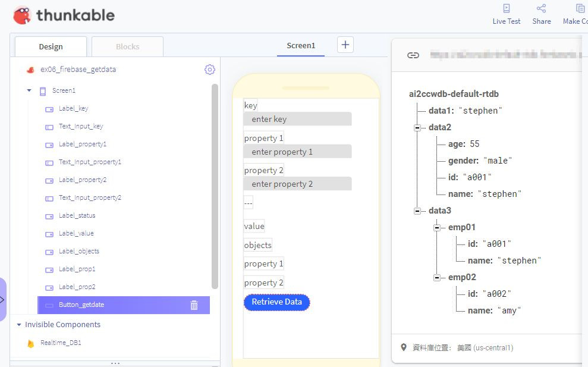This screenshot has height=367, width=588.
Task: Click id: "a002" entry under emp02
Action: coord(489,294)
